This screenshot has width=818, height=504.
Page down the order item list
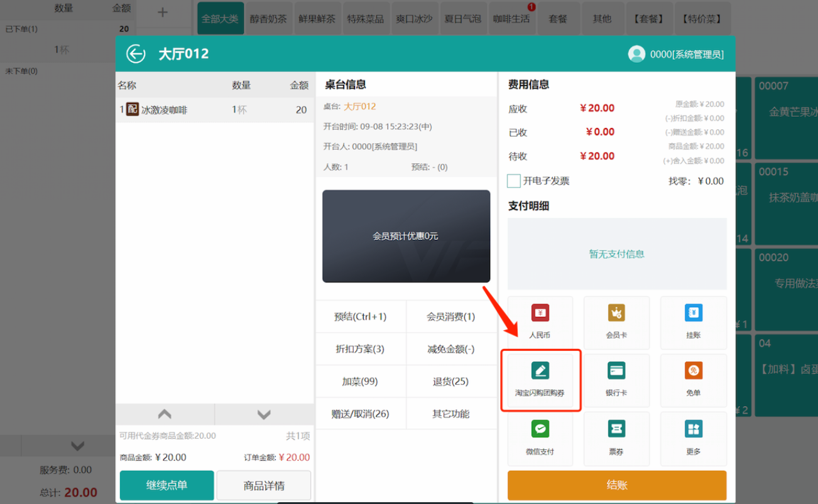coord(264,414)
